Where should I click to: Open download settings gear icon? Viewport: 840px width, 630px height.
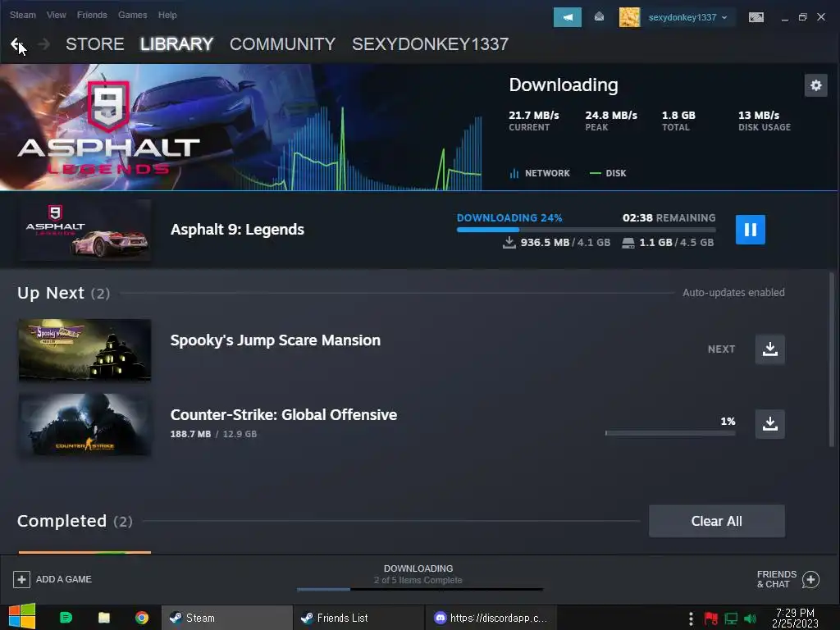coord(816,85)
